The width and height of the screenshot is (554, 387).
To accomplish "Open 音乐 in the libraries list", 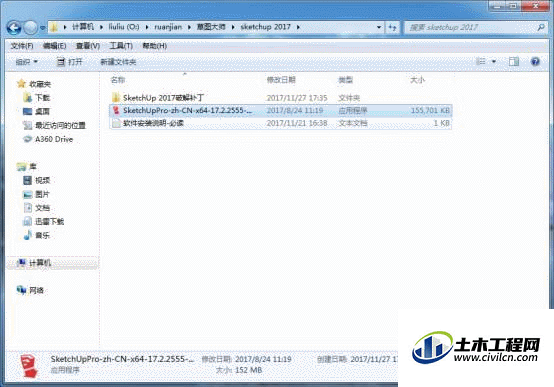I will pos(42,235).
